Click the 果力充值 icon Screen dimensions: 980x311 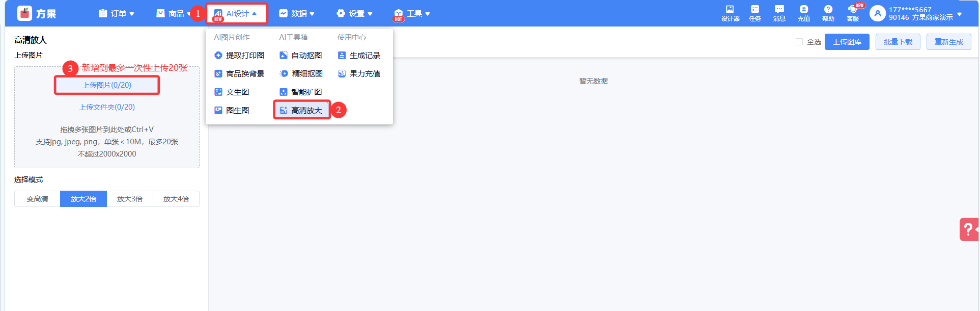[342, 73]
